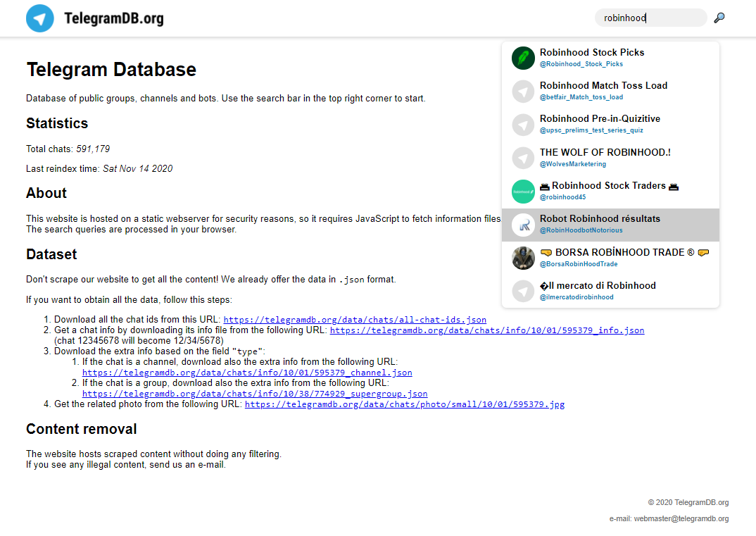Screen dimensions: 756x536
Task: Select the Robinhood Pre-in-Quizitive result
Action: click(610, 125)
